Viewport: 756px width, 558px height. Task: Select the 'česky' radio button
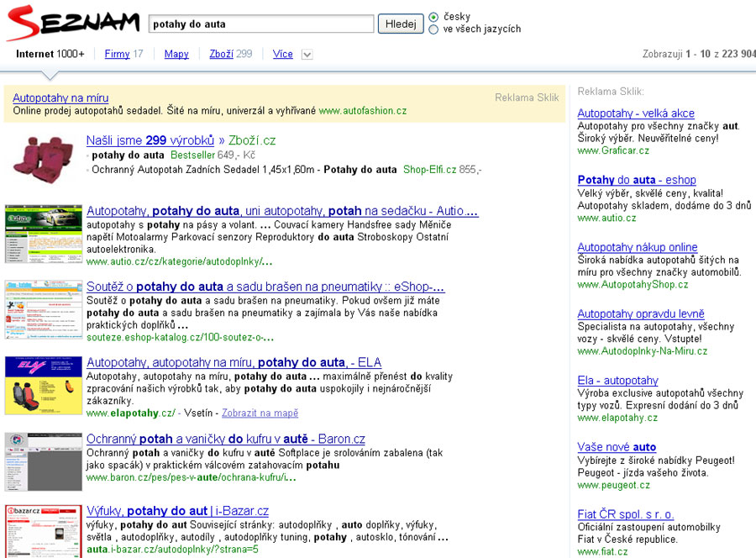click(x=433, y=17)
